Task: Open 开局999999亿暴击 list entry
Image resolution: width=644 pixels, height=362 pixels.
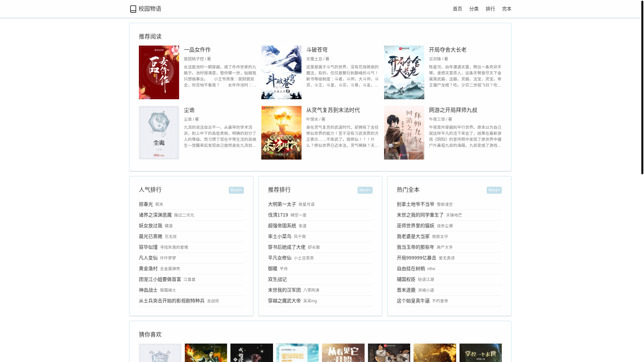Action: tap(417, 258)
